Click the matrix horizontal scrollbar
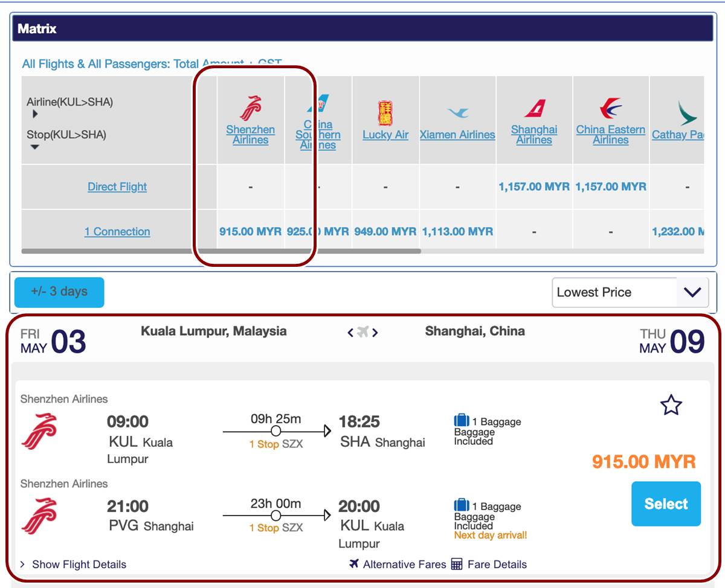This screenshot has height=588, width=725. click(x=221, y=251)
